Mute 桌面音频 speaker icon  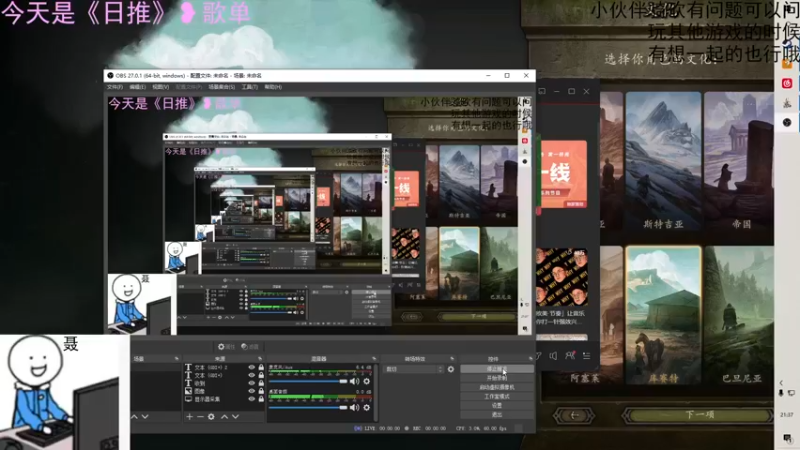(355, 408)
